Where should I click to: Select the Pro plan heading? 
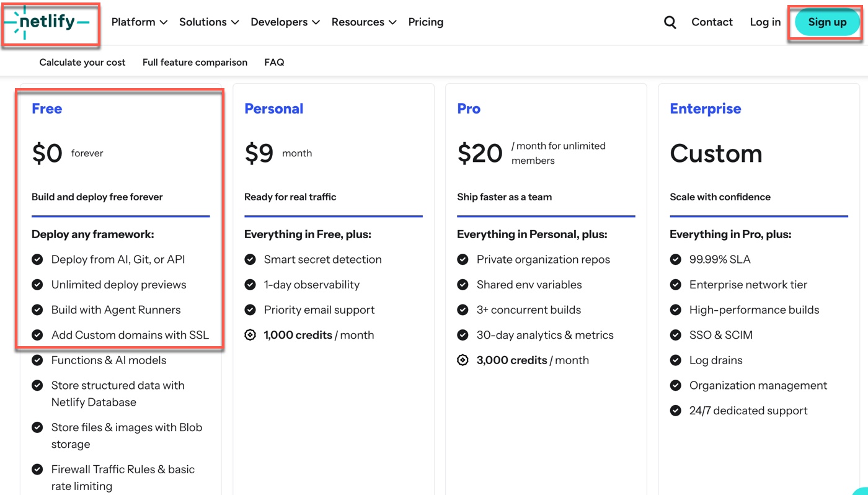[469, 109]
